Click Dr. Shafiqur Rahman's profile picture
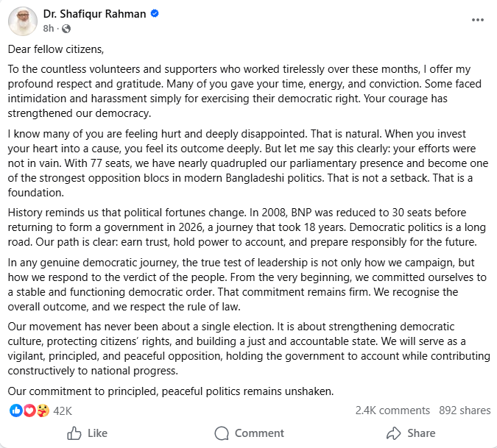Screen dimensions: 497x448 (x=23, y=21)
